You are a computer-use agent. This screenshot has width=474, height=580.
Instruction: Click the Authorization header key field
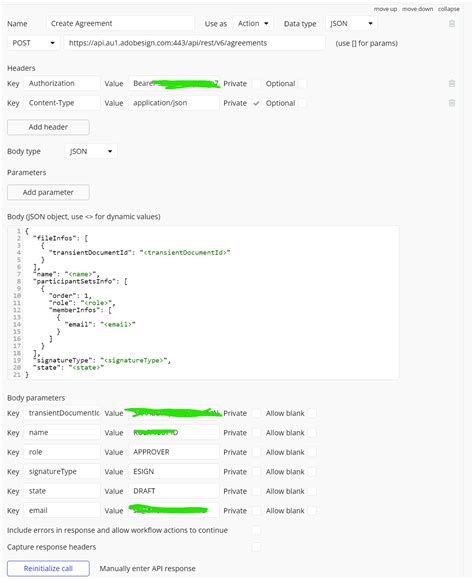coord(62,84)
